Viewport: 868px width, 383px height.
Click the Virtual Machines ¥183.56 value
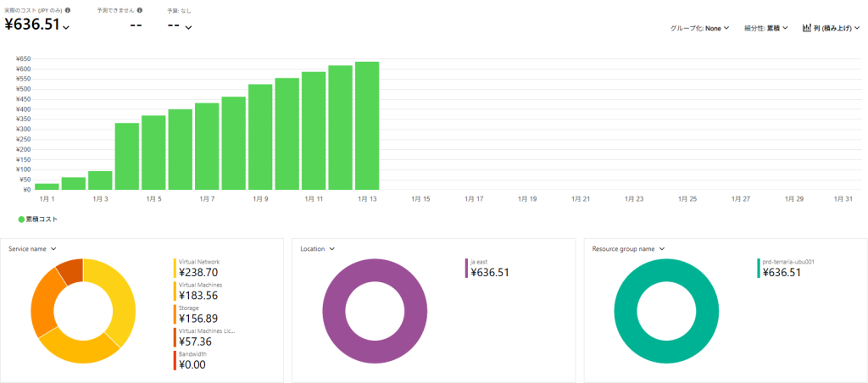pos(198,296)
